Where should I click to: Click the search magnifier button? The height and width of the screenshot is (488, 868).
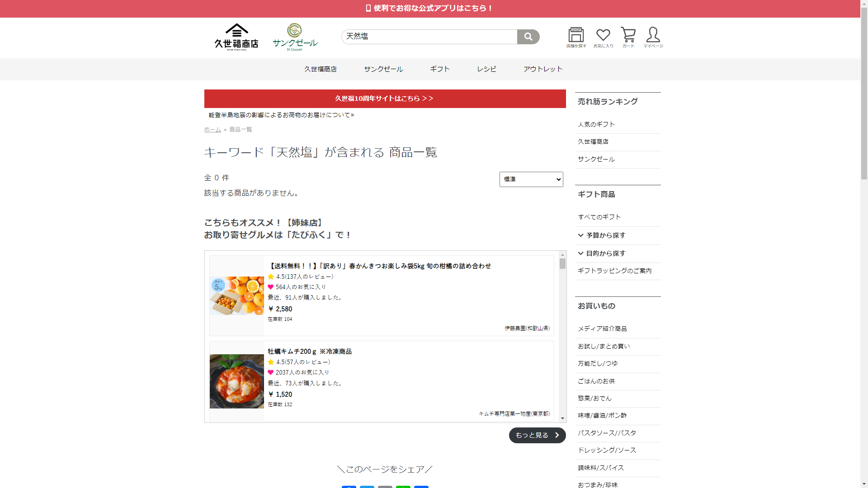click(x=528, y=37)
